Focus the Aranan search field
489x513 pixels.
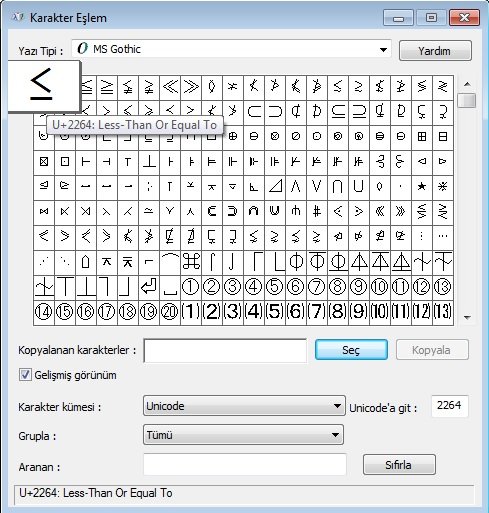(x=245, y=464)
